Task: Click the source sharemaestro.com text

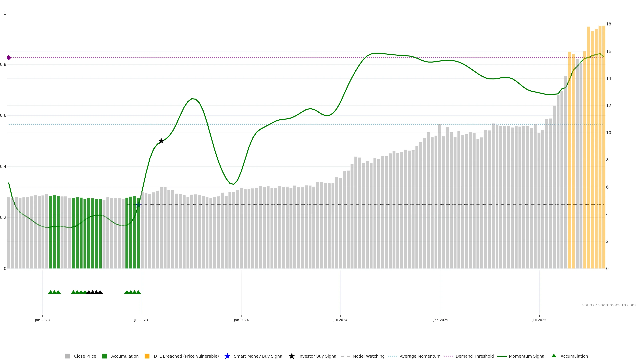Action: [x=609, y=305]
